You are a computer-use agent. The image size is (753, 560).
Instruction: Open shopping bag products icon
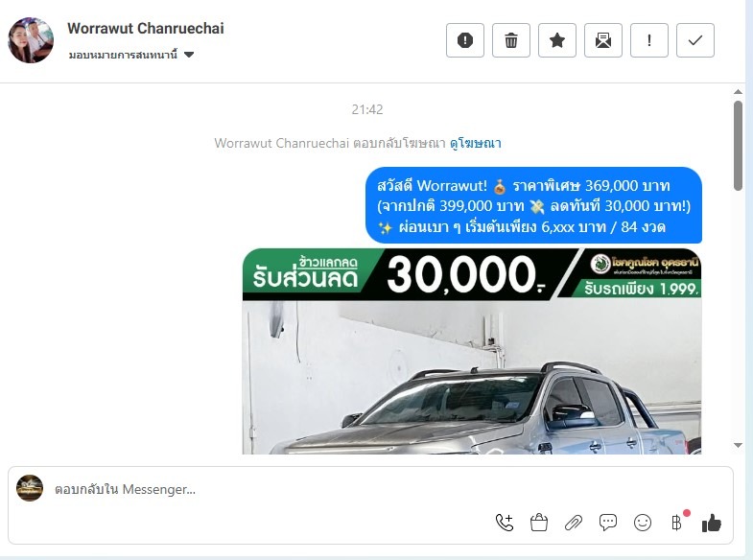539,523
